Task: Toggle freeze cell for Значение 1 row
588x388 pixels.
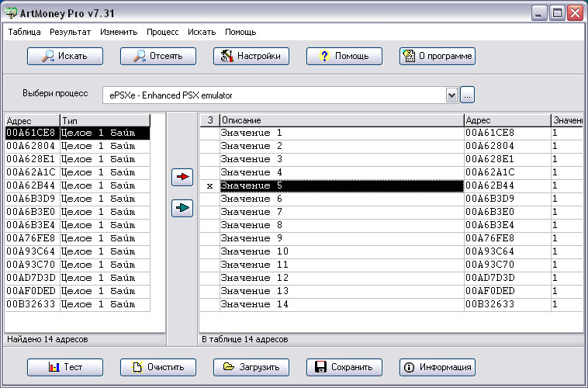Action: point(209,133)
